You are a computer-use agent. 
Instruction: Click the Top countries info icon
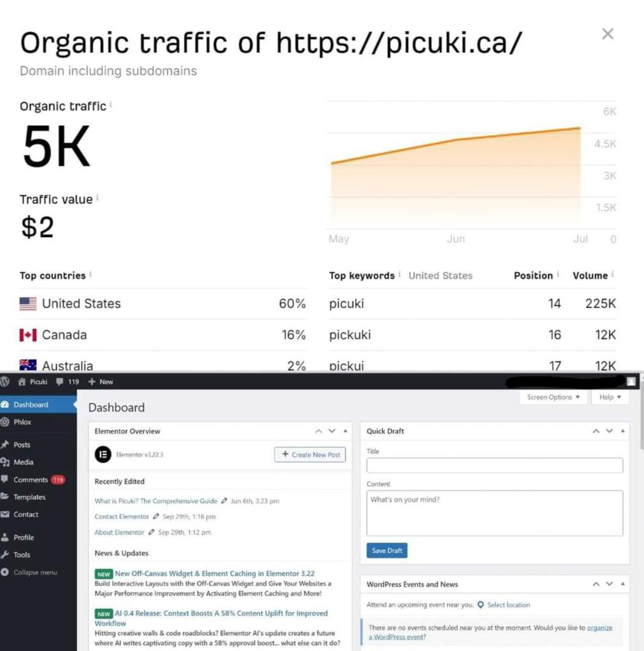click(x=90, y=274)
